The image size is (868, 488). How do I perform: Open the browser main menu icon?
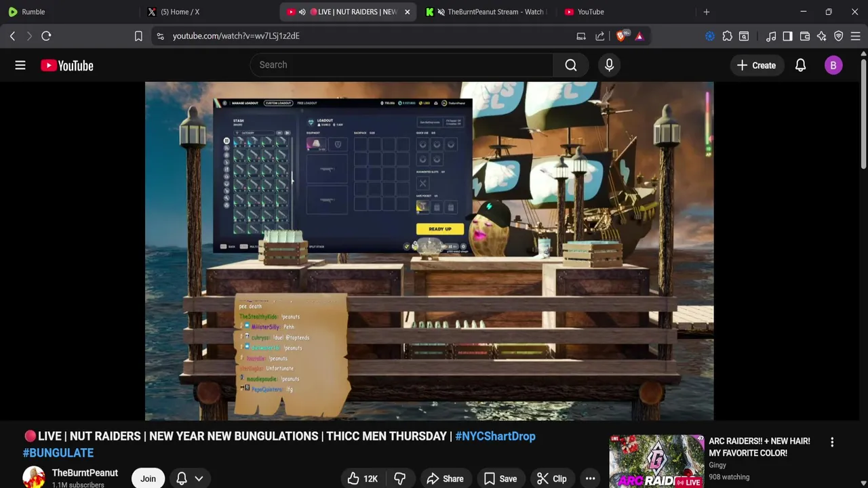(x=856, y=36)
